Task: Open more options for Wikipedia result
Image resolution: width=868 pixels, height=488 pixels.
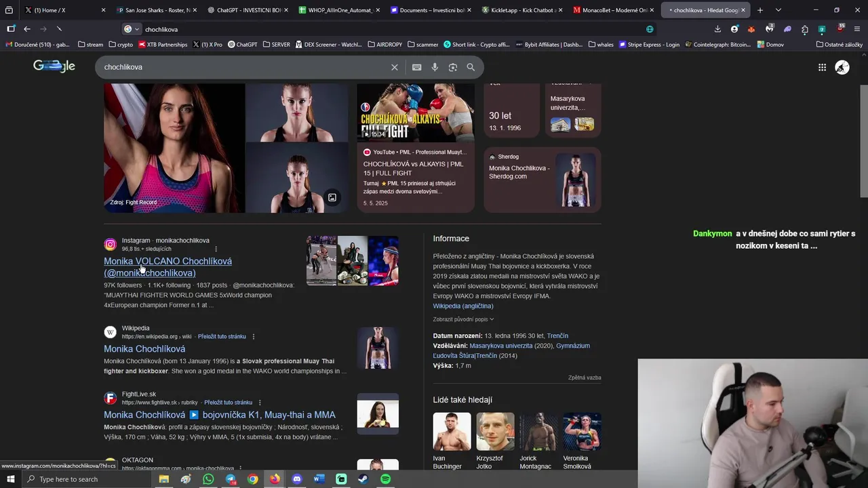Action: click(x=254, y=336)
